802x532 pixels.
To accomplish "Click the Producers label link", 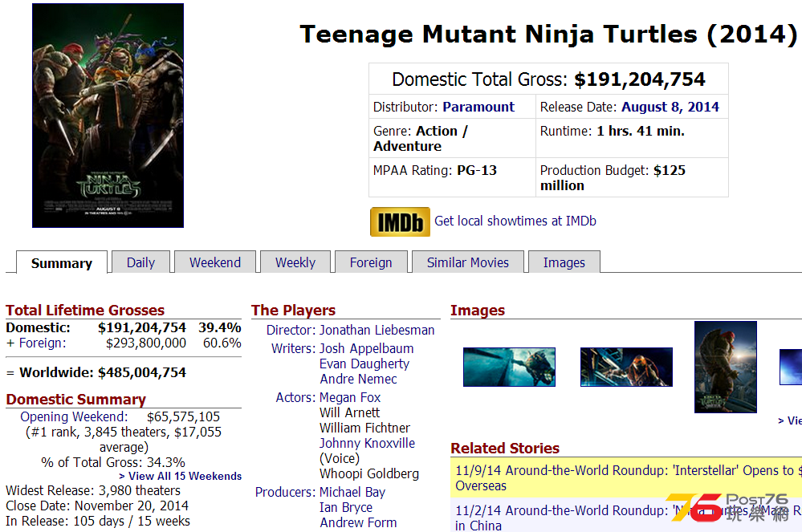I will [286, 492].
